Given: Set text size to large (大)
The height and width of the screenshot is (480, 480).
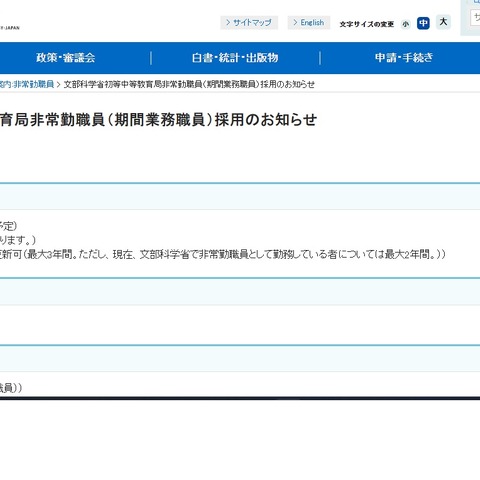Looking at the screenshot, I should 443,22.
